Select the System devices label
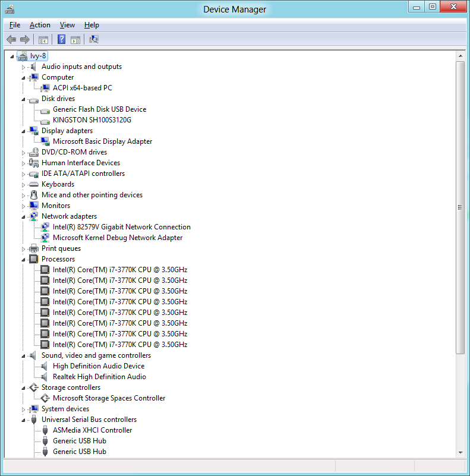The width and height of the screenshot is (470, 476). click(65, 409)
